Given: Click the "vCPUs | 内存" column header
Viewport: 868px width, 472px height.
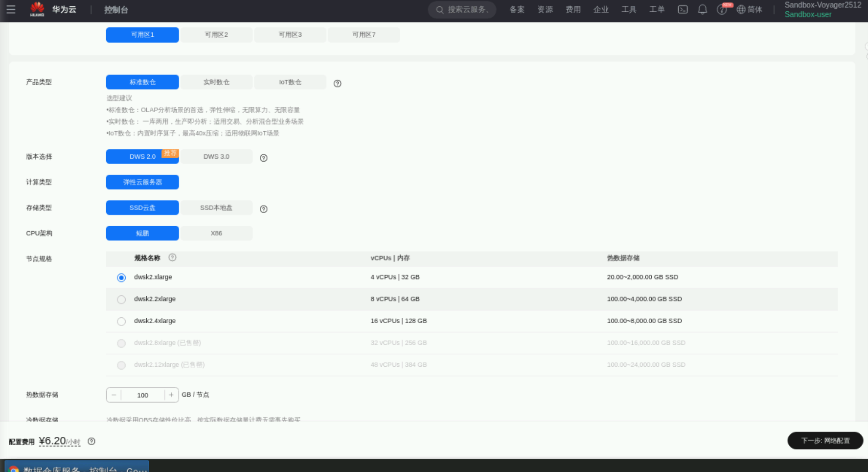Looking at the screenshot, I should click(390, 258).
